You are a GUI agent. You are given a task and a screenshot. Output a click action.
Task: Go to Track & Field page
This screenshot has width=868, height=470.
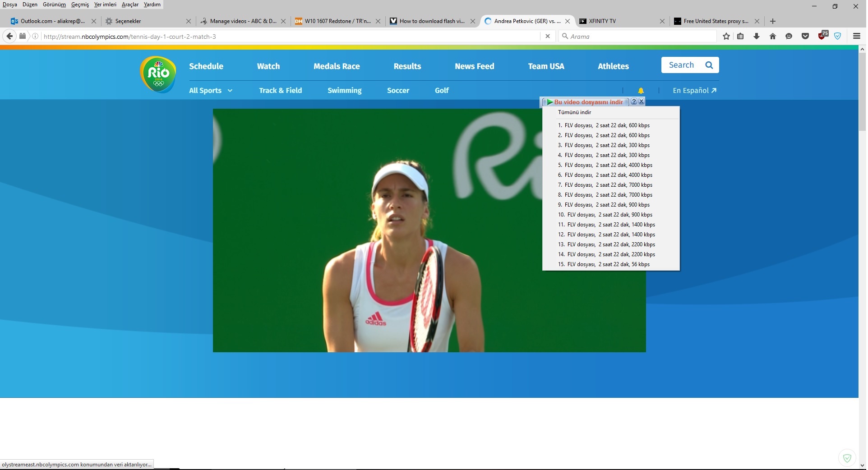coord(280,90)
